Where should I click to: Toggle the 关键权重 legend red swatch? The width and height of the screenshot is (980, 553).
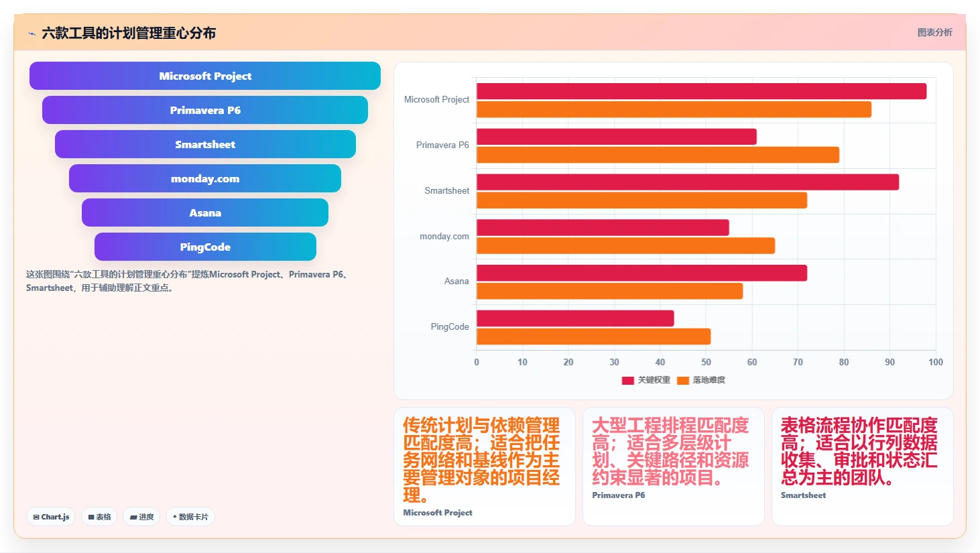click(628, 380)
